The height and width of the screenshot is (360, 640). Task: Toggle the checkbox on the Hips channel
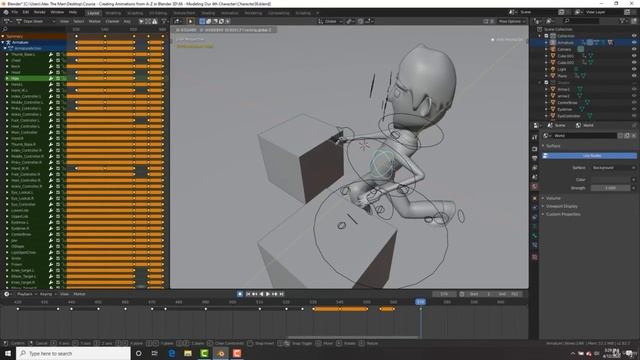[x=58, y=78]
